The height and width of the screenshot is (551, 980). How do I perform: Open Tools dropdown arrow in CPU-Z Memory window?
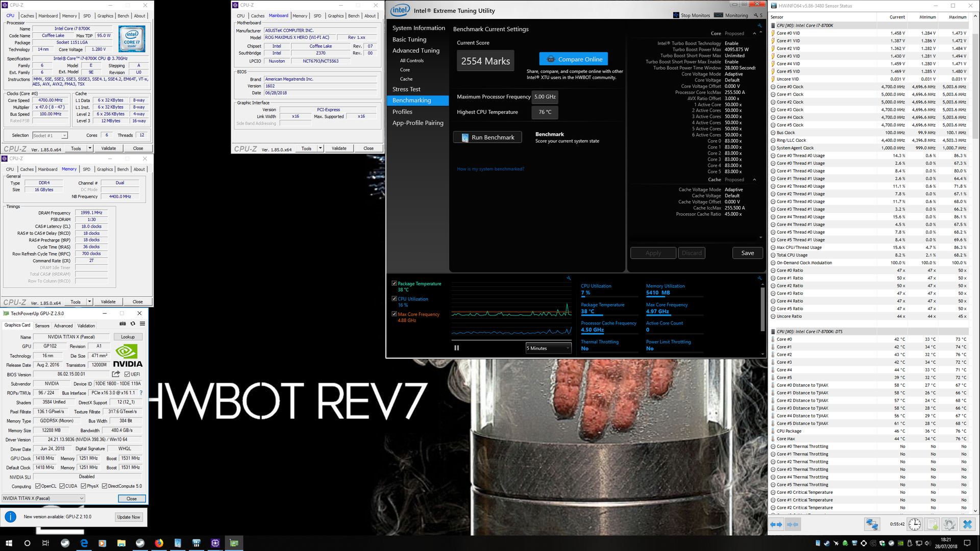[89, 302]
